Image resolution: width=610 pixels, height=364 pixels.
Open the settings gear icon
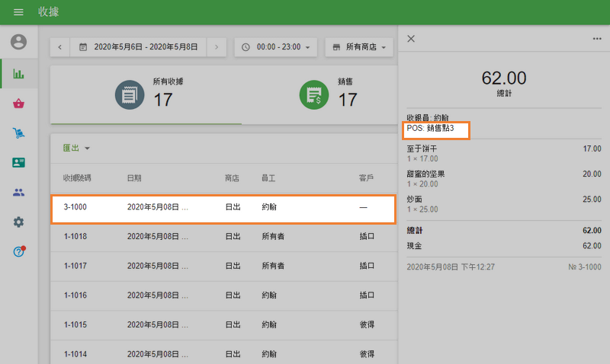[18, 222]
